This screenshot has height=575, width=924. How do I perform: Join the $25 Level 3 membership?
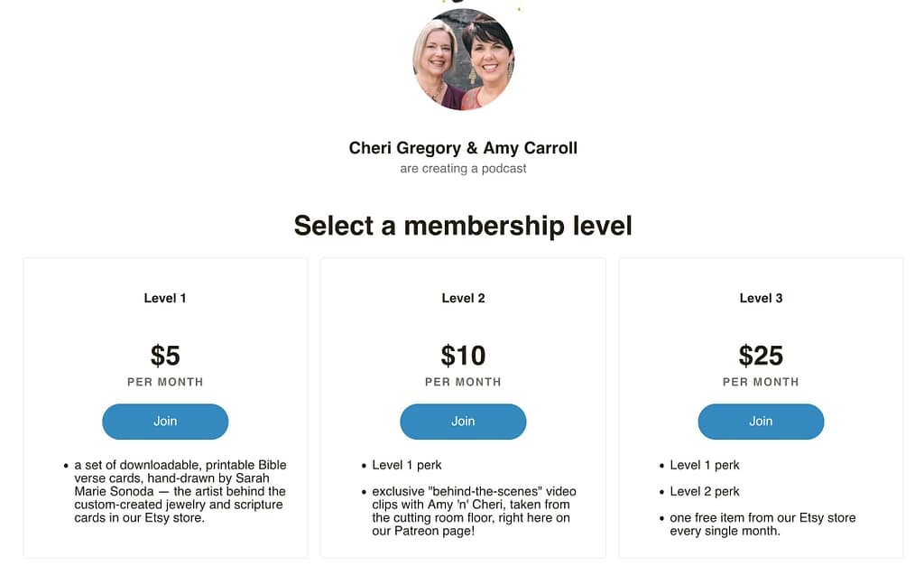761,422
